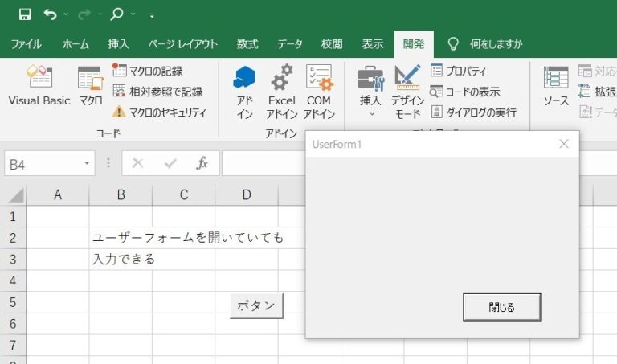Toggle デザイン モード
The height and width of the screenshot is (364, 617).
tap(407, 92)
